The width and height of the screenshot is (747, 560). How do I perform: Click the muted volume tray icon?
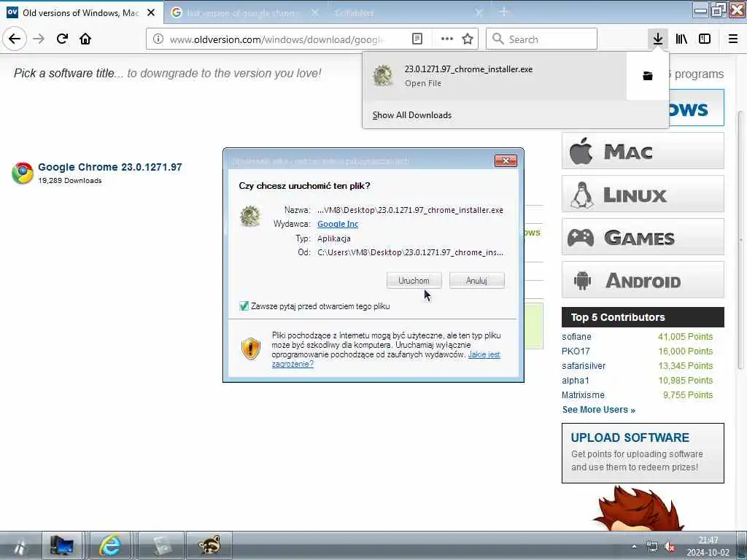pos(670,547)
